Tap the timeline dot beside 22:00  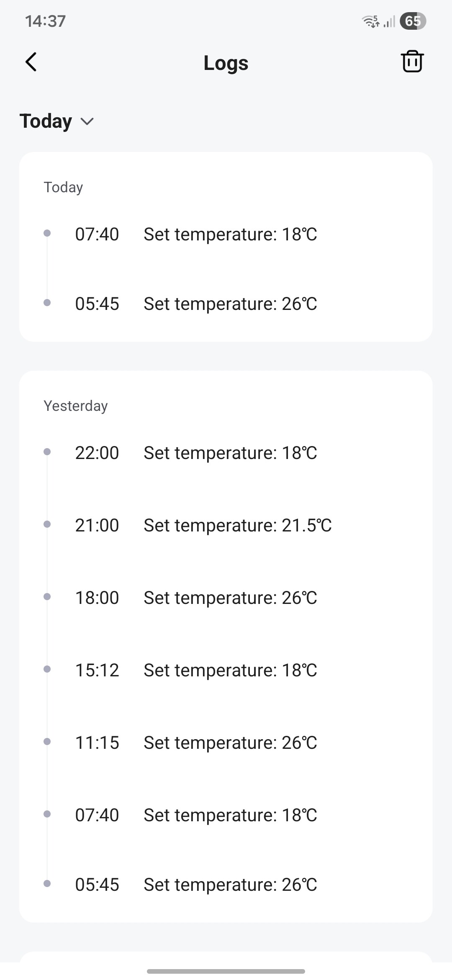(47, 452)
